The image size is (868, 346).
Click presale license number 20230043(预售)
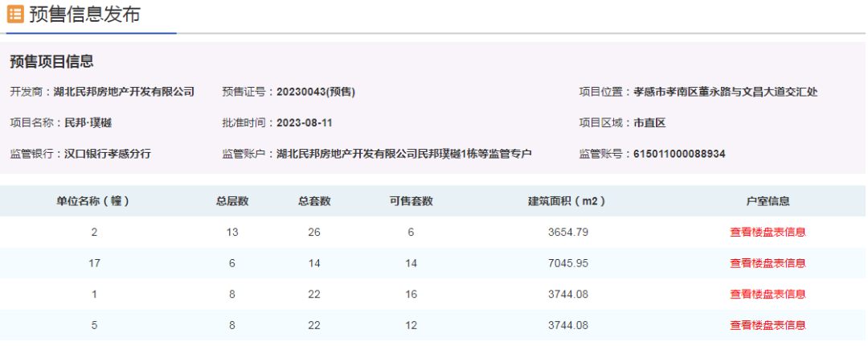coord(316,92)
